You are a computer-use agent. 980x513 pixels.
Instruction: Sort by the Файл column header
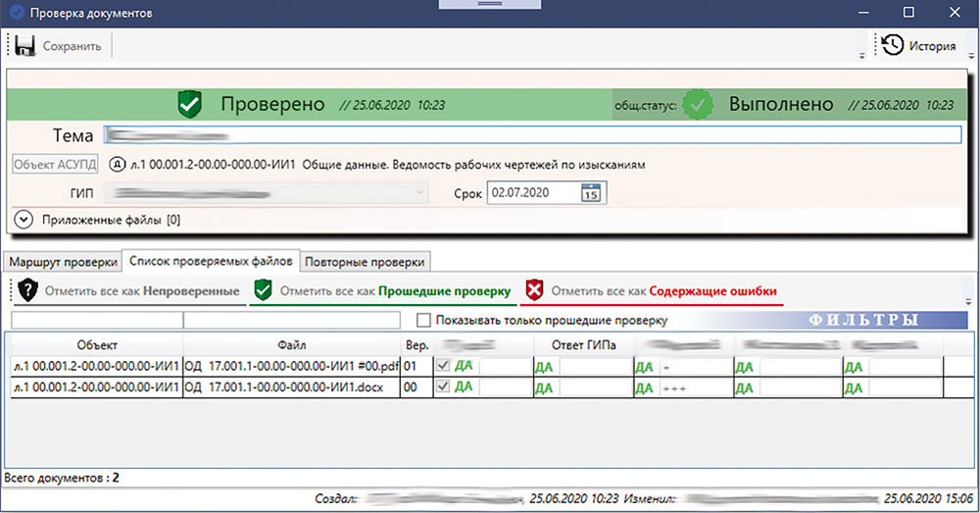tap(292, 344)
